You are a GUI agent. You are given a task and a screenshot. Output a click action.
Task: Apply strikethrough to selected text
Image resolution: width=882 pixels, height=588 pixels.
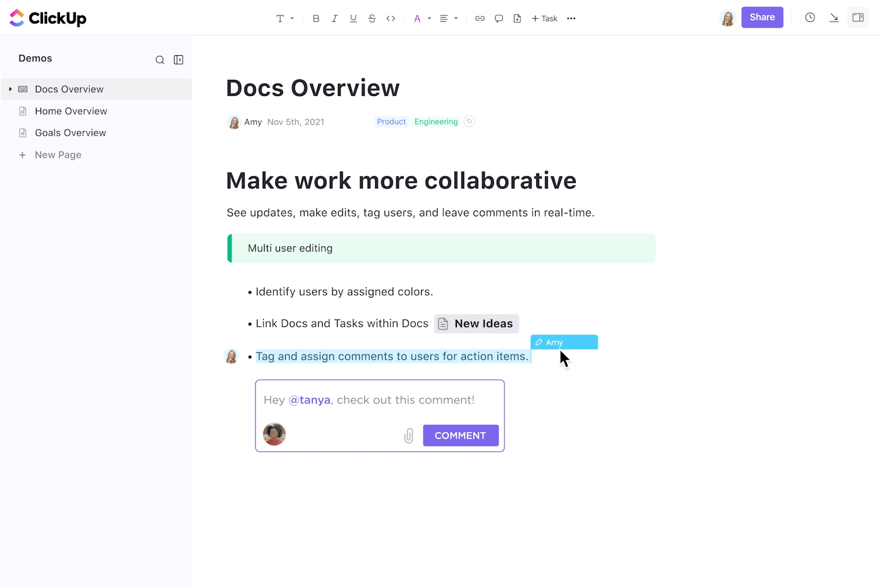372,18
